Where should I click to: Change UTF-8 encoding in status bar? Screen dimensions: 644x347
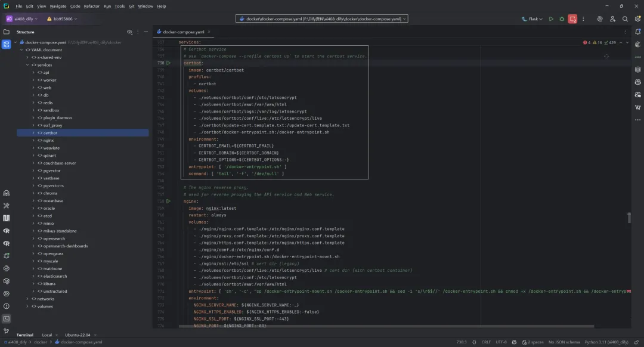coord(501,342)
